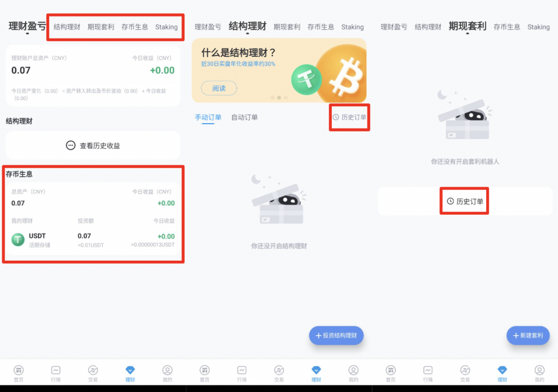Switch to 结构理财 tab in left screen
Image resolution: width=558 pixels, height=392 pixels.
(x=67, y=27)
